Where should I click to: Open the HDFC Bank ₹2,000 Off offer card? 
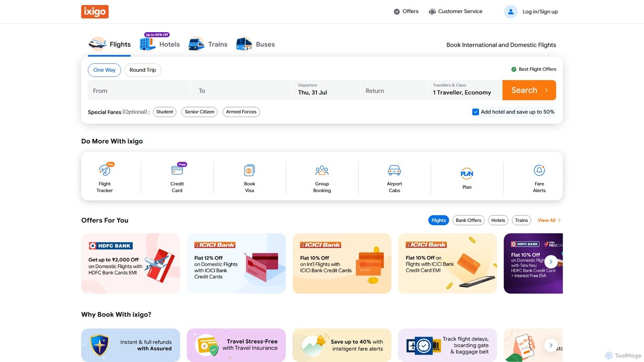coord(131,263)
